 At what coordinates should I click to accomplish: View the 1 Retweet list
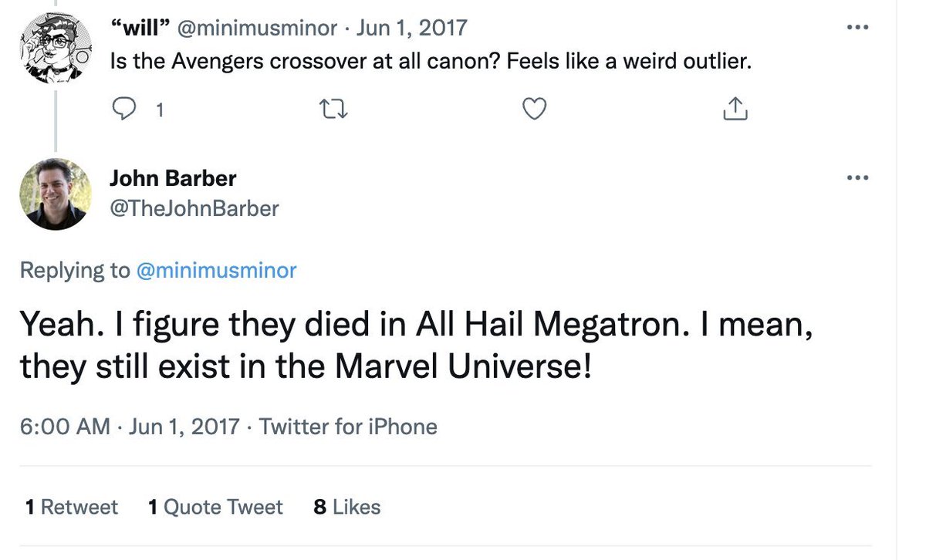coord(72,507)
